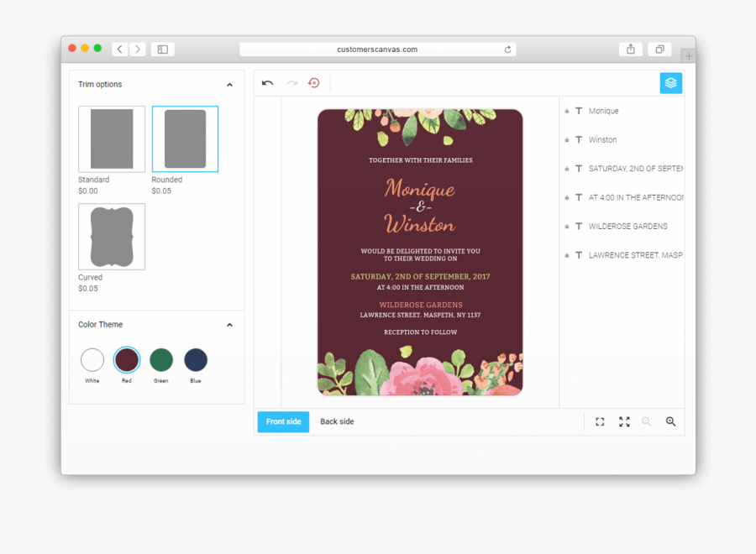The image size is (756, 554).
Task: Collapse the Color Theme section
Action: pos(229,325)
